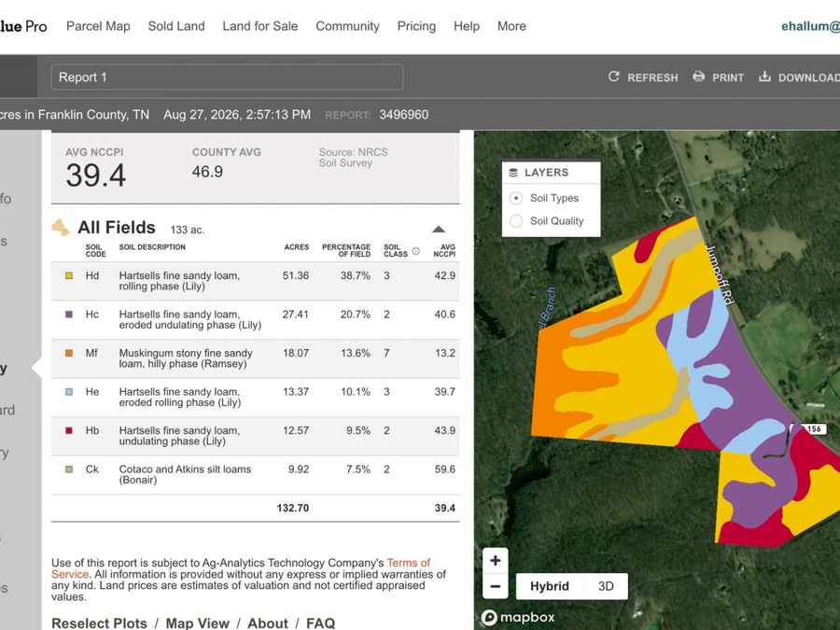The width and height of the screenshot is (840, 630).
Task: Click the 20.7% percentage value
Action: click(356, 315)
